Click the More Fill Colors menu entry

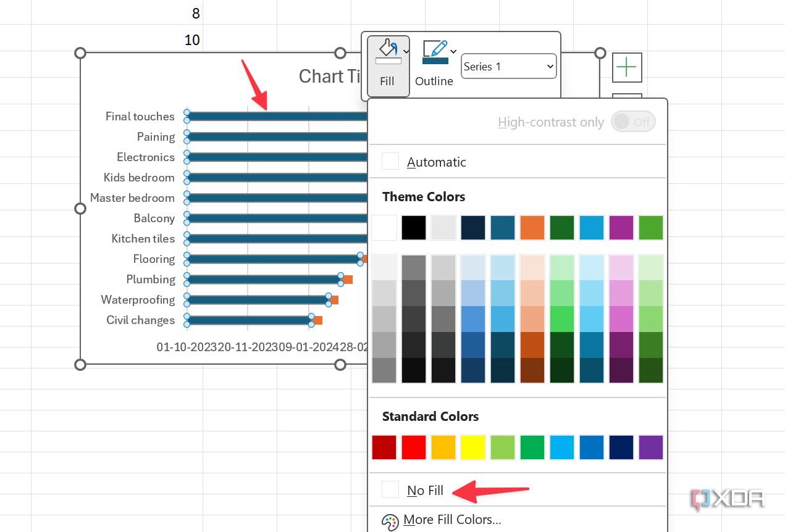[452, 520]
